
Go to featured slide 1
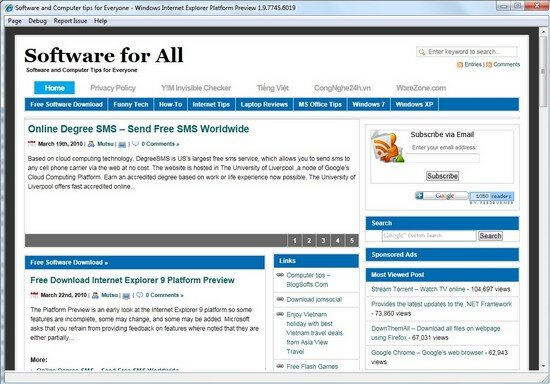295,241
